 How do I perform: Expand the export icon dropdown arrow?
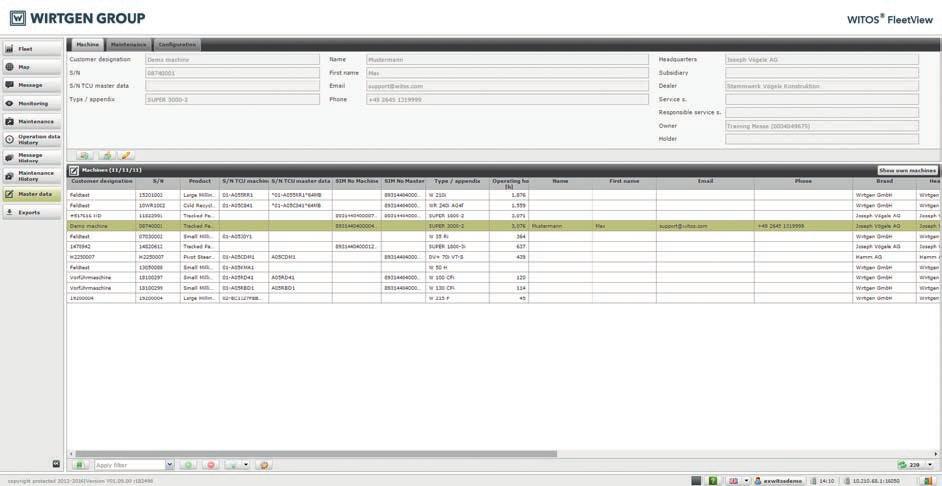[x=246, y=465]
